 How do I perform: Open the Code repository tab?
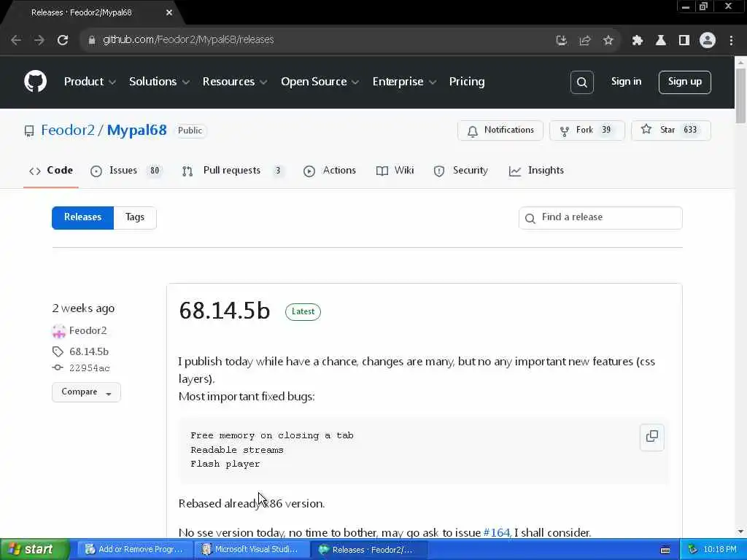click(51, 171)
